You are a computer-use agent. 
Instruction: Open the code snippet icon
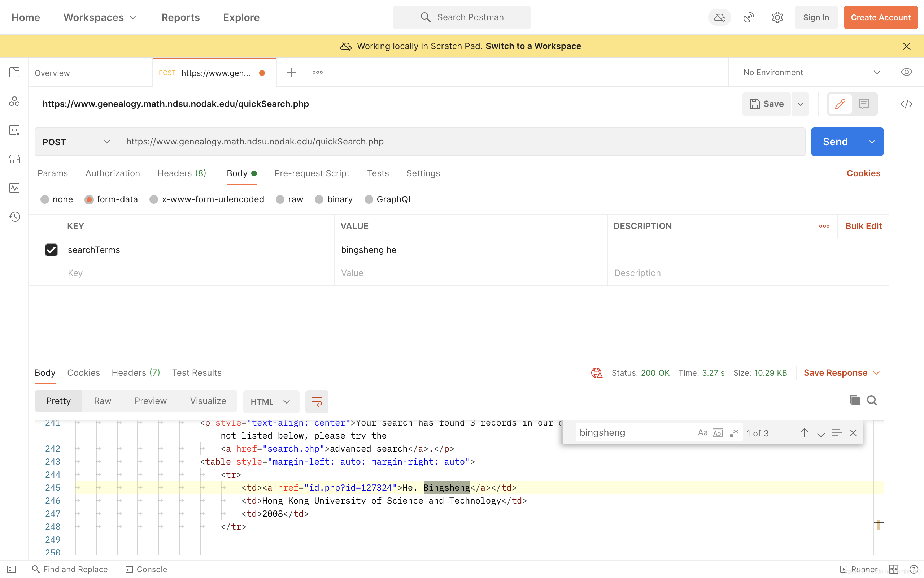[906, 104]
